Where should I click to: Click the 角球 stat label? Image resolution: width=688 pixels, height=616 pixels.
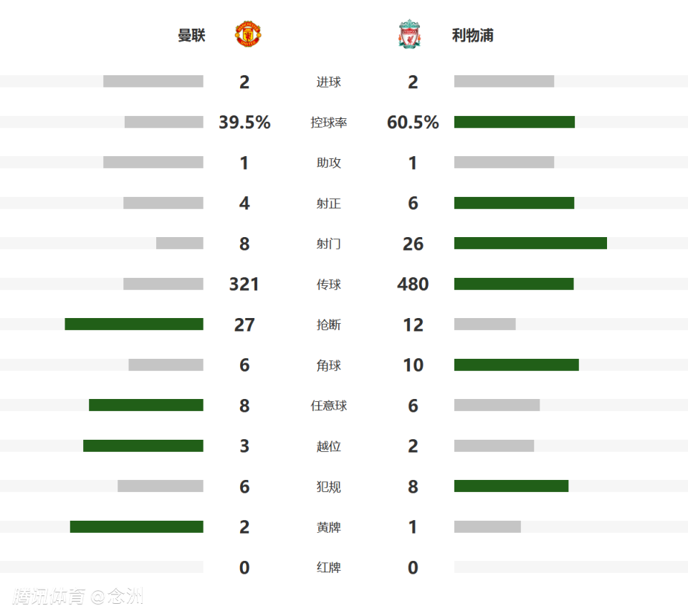(x=329, y=365)
